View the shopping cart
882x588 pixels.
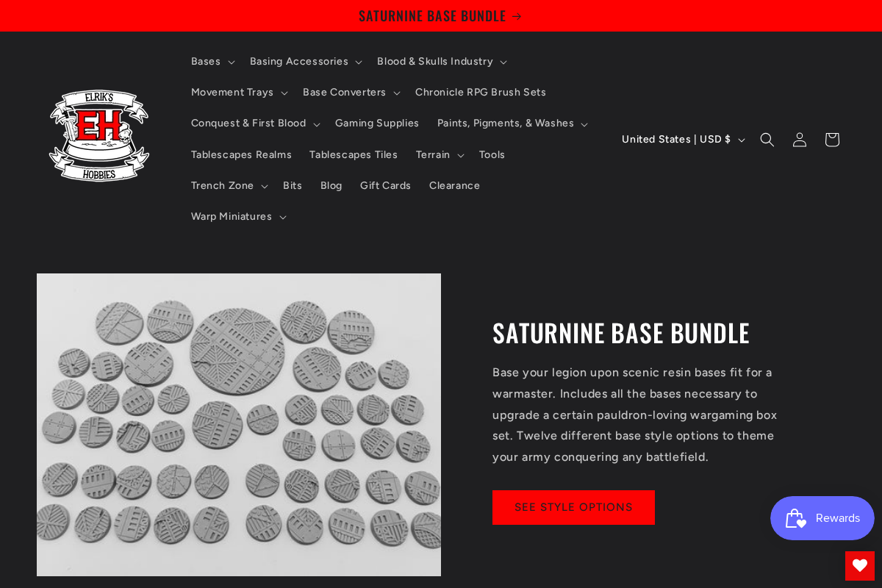click(x=831, y=139)
